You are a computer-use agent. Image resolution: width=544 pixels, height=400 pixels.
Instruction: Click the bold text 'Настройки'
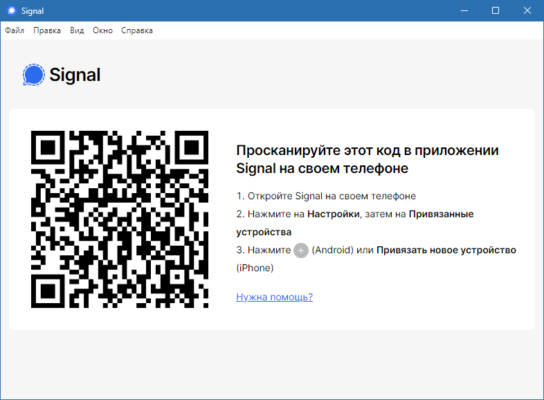[333, 214]
